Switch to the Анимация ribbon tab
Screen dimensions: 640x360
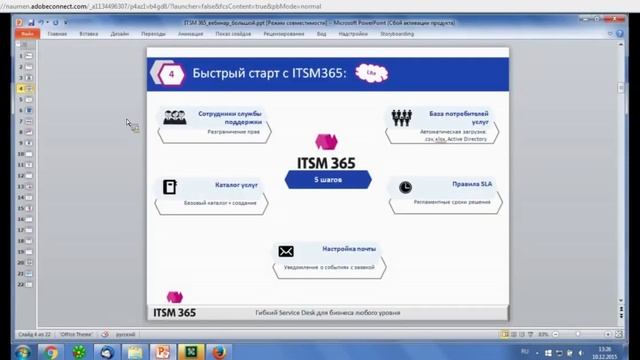point(191,34)
